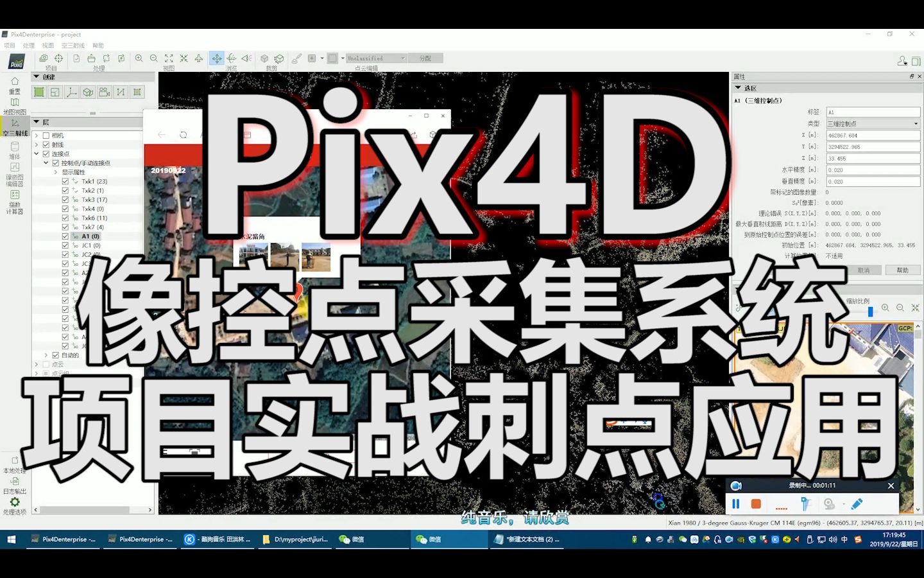Click the point cloud editing pencil icon
The width and height of the screenshot is (924, 578).
[296, 58]
